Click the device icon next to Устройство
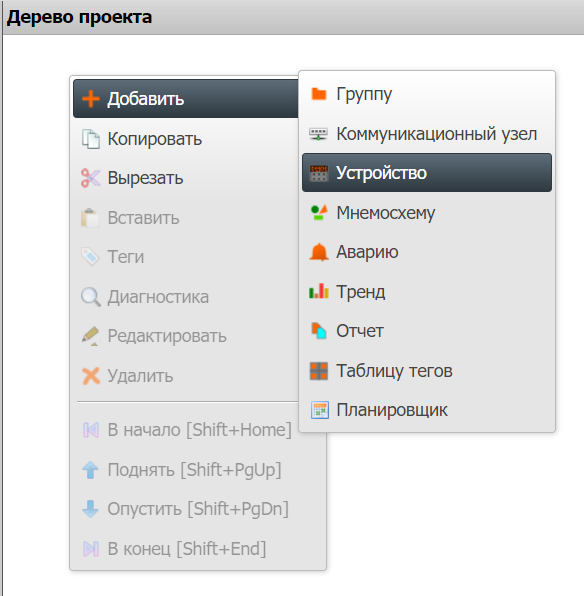 tap(319, 173)
